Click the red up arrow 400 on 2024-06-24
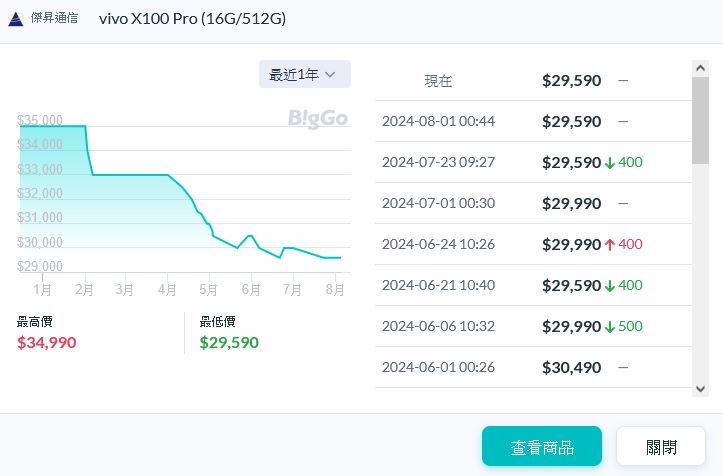Viewport: 723px width, 476px height. (624, 244)
